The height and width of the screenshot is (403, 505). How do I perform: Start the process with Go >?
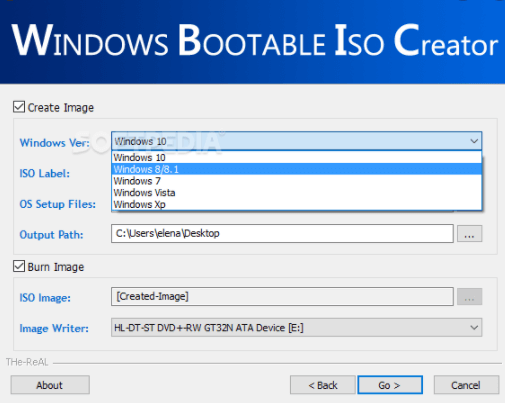[390, 385]
